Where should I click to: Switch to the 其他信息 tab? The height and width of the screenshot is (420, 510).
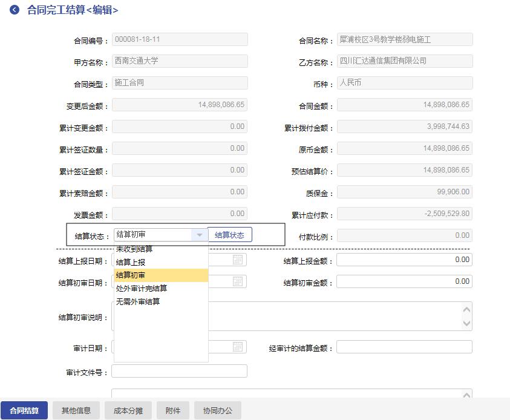tap(76, 410)
